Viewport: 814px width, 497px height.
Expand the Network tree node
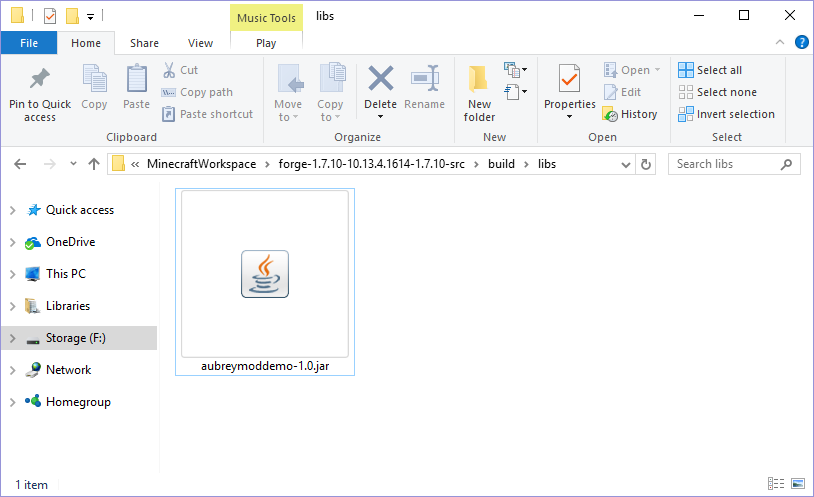click(x=13, y=370)
